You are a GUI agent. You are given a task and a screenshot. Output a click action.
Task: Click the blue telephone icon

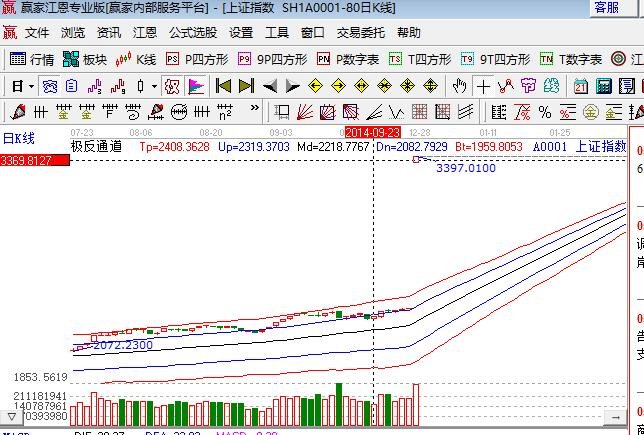click(x=50, y=86)
